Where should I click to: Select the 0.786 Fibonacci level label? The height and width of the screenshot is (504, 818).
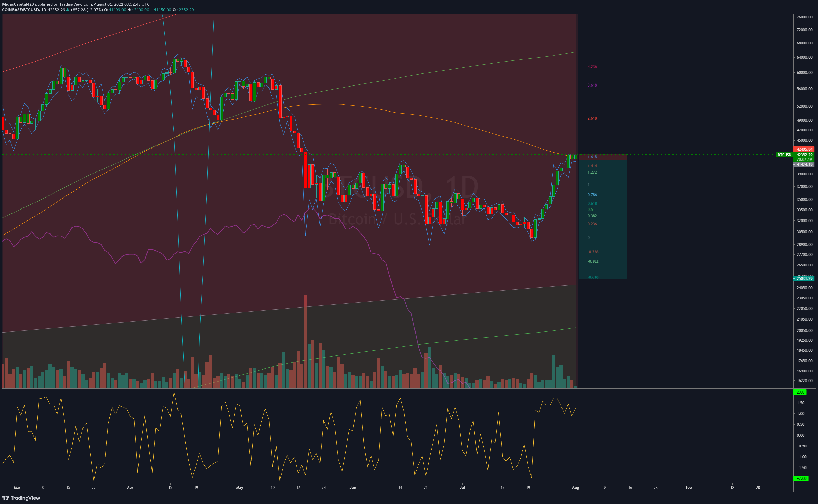[592, 195]
